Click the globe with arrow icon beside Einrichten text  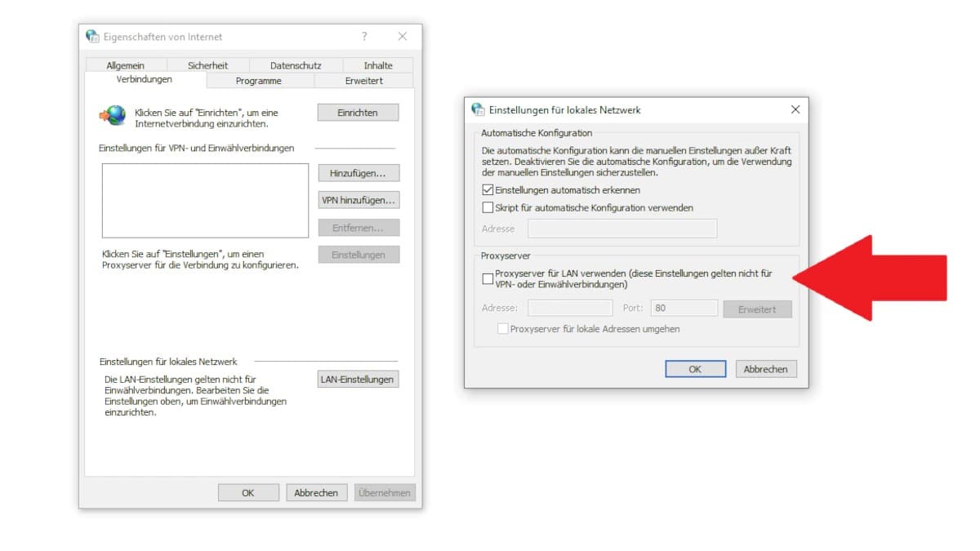coord(113,115)
